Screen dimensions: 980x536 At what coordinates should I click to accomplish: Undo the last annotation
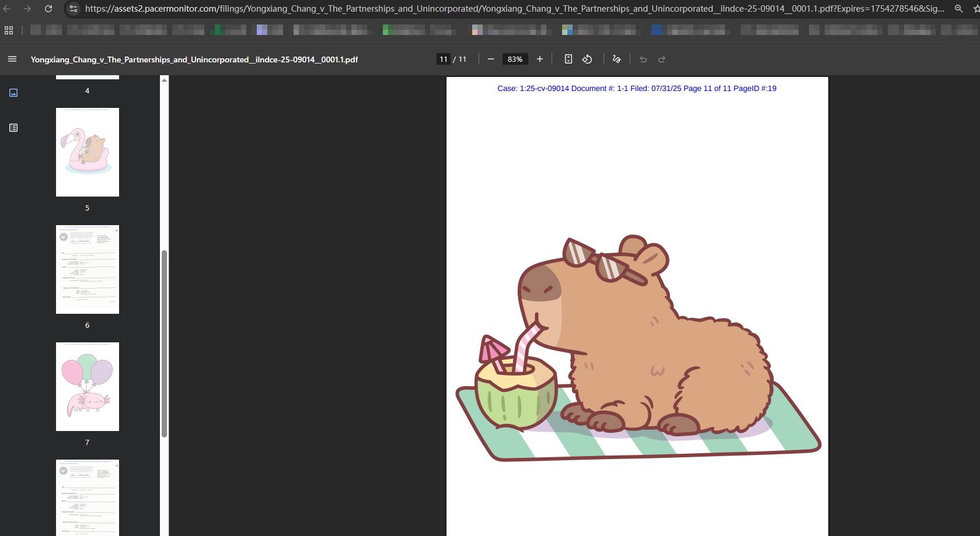click(x=643, y=59)
